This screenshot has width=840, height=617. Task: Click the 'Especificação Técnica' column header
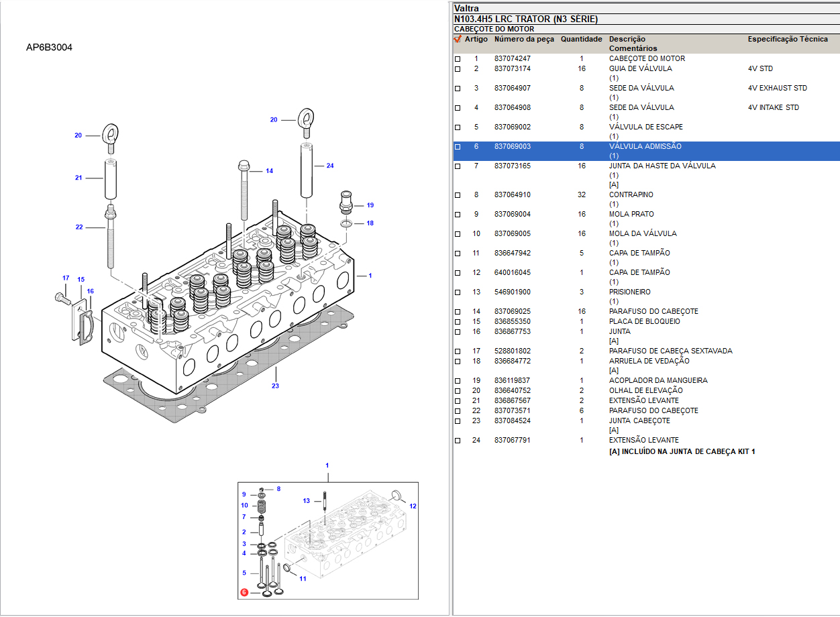click(788, 40)
